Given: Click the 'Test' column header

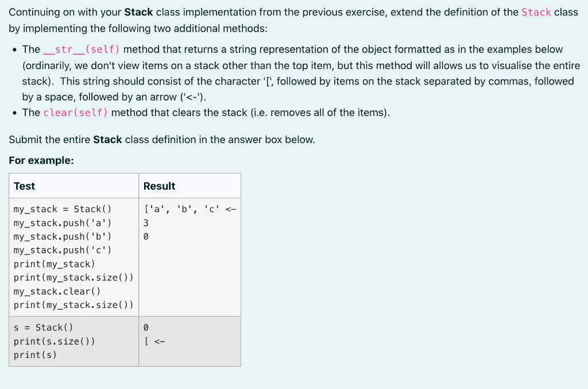Looking at the screenshot, I should (24, 186).
